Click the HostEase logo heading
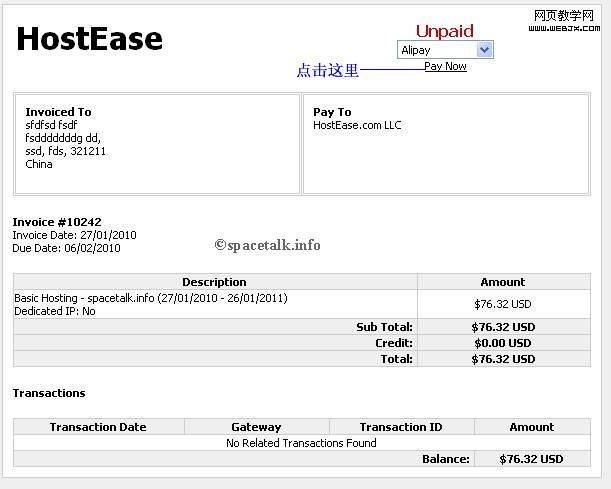 coord(89,39)
